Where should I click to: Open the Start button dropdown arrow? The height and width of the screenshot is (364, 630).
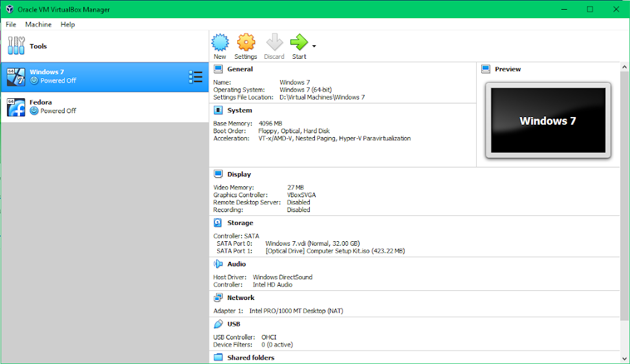[x=314, y=47]
